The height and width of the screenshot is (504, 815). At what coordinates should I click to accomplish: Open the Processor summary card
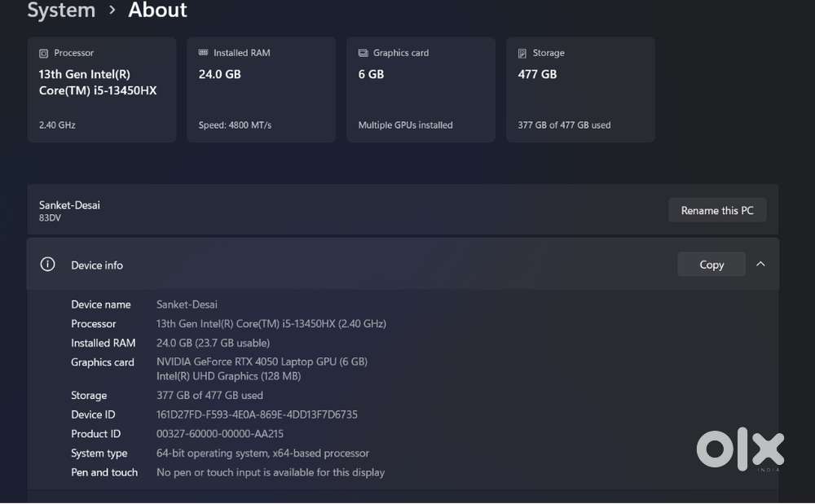pos(102,90)
